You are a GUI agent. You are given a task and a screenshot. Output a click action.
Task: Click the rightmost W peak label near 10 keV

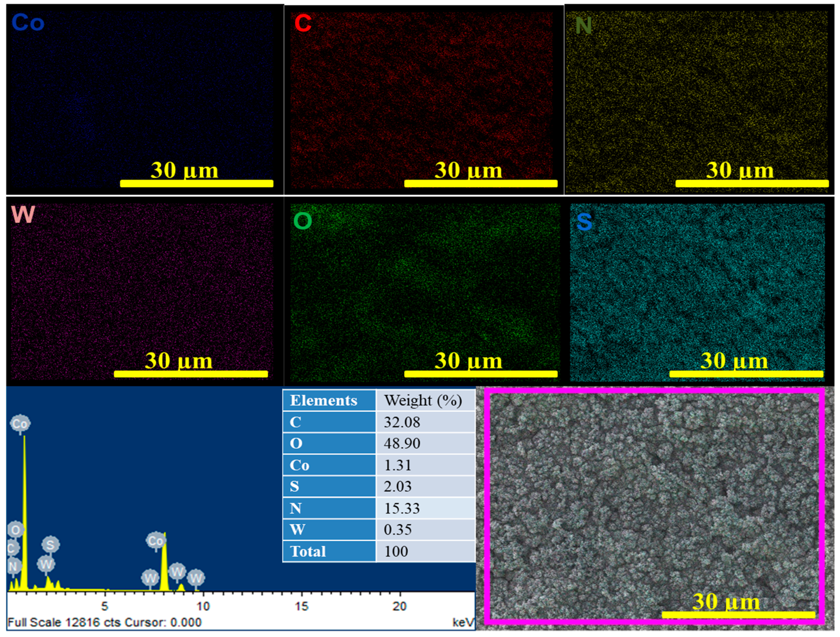[x=196, y=578]
